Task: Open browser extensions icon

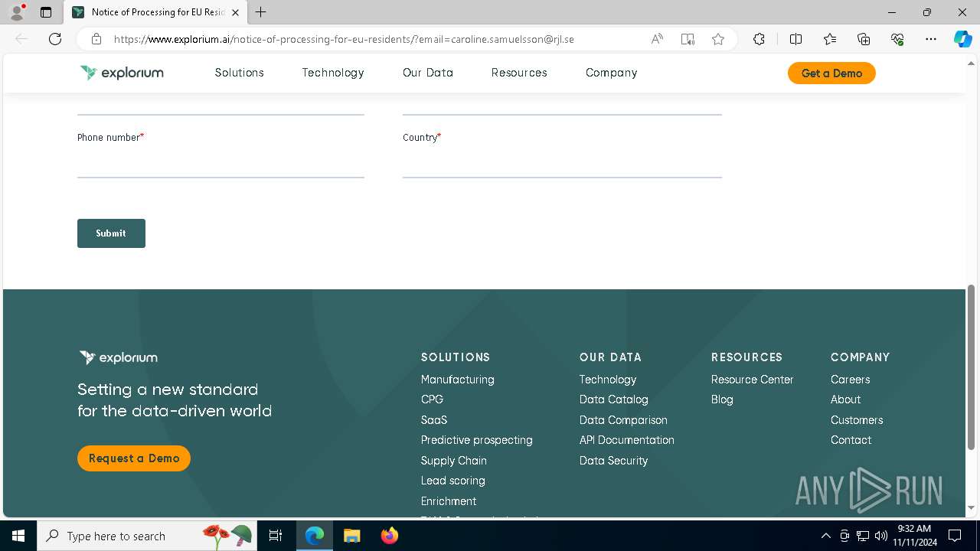Action: [x=759, y=39]
